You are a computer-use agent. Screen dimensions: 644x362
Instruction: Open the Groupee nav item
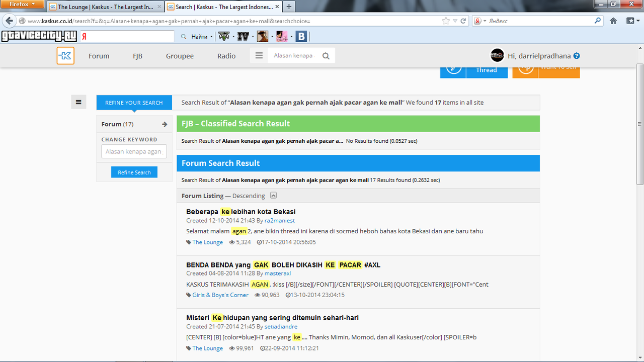(x=180, y=56)
